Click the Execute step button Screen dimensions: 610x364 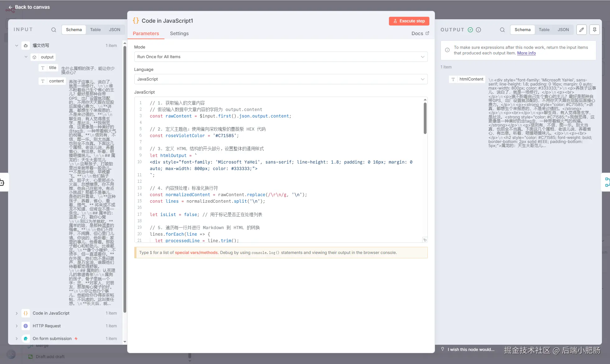409,21
